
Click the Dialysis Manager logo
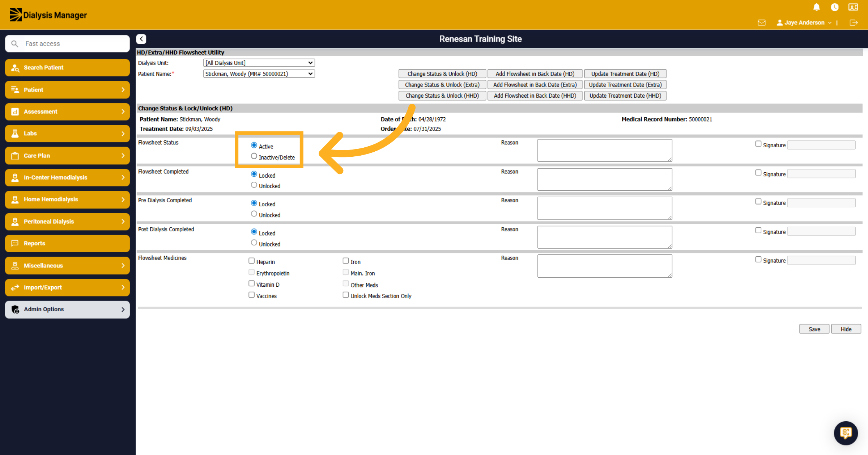[48, 15]
